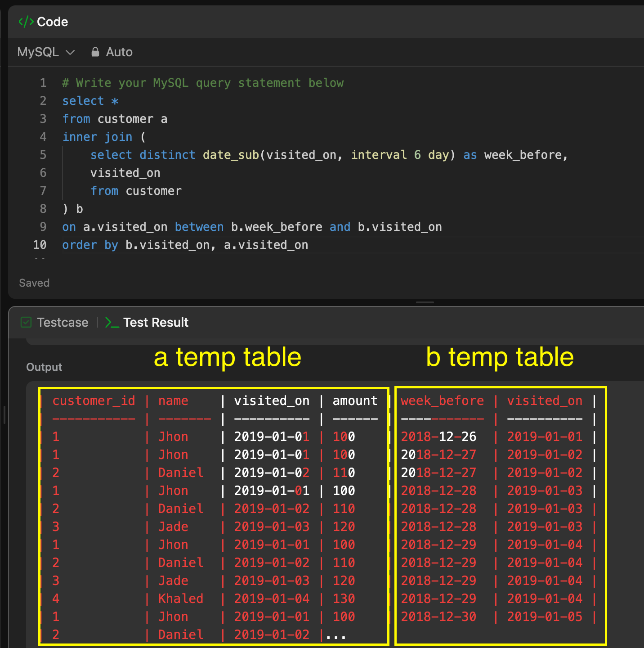644x648 pixels.
Task: Click 'from customer a' in code editor
Action: [115, 119]
